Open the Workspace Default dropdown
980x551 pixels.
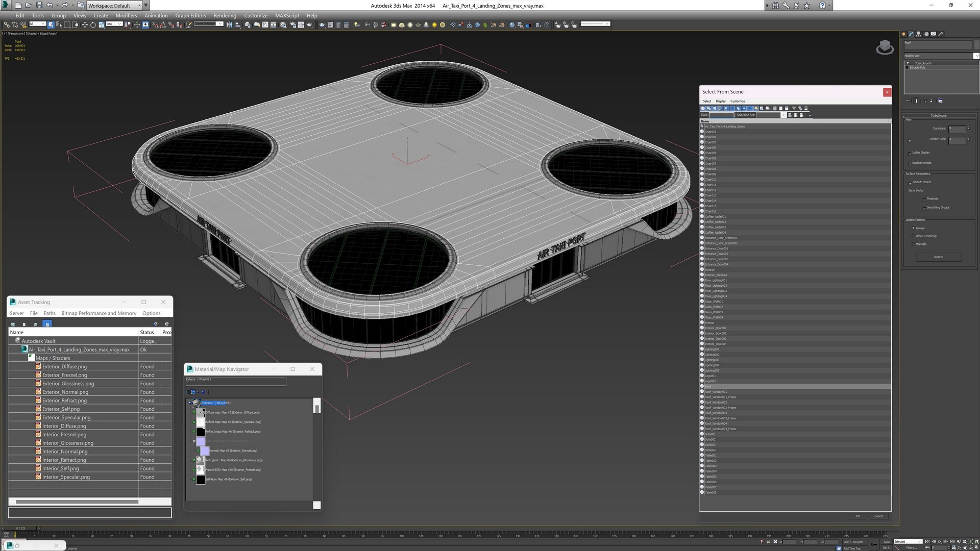tap(114, 5)
